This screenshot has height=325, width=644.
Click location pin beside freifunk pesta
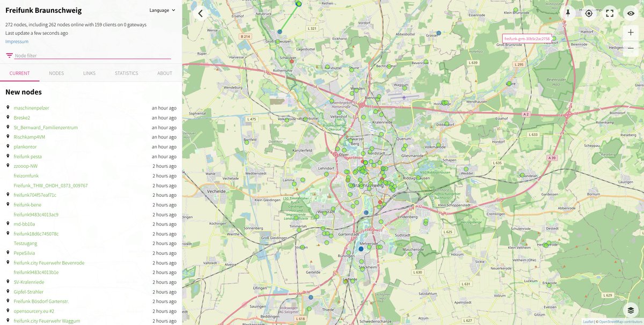(8, 156)
